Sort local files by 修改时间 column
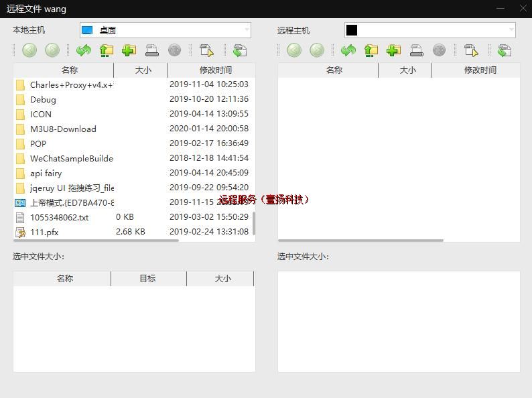The width and height of the screenshot is (532, 398). [215, 70]
